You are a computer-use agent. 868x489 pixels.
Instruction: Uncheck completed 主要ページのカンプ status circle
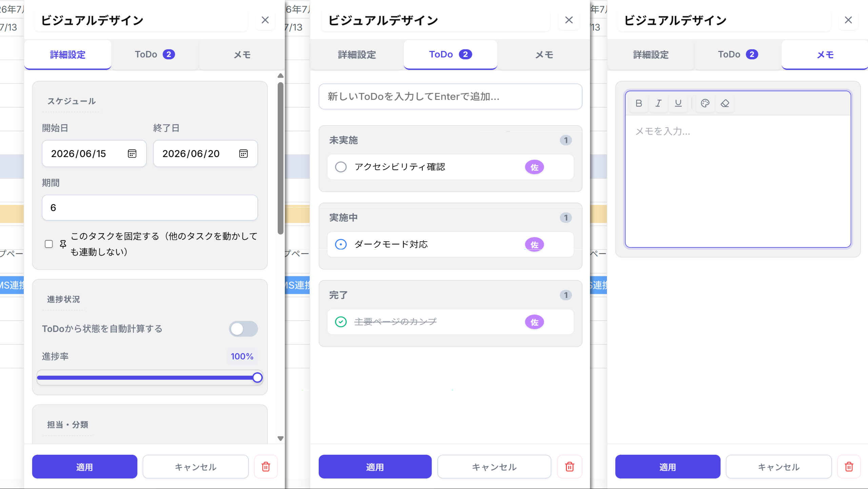[x=341, y=322]
